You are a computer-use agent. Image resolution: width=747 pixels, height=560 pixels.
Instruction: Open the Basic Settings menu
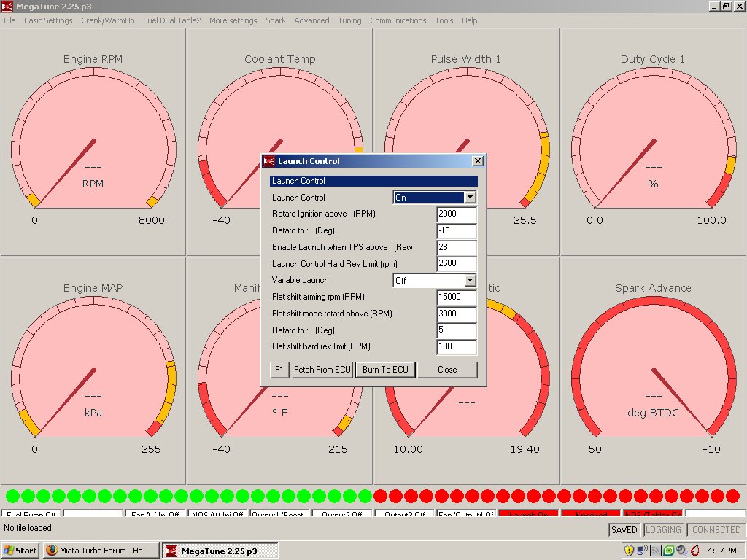click(x=48, y=20)
